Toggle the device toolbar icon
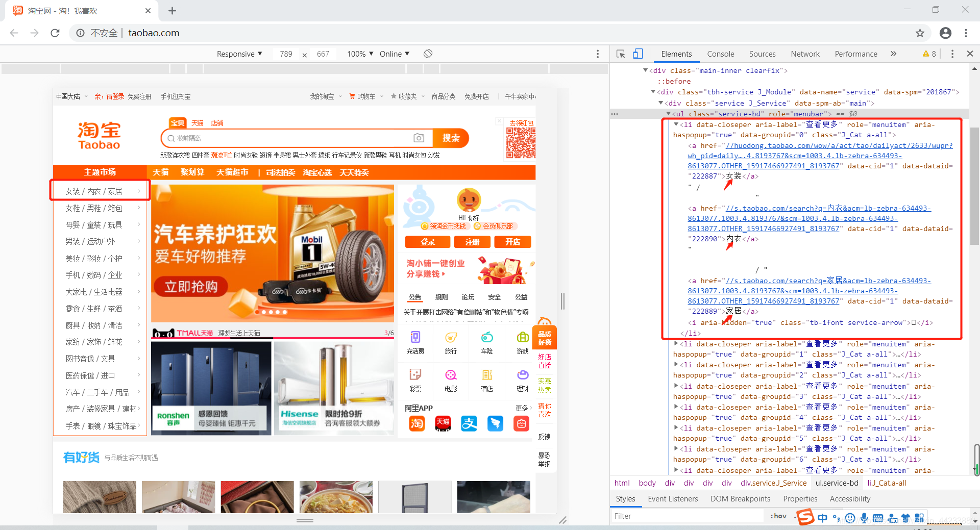The image size is (980, 530). (x=638, y=54)
